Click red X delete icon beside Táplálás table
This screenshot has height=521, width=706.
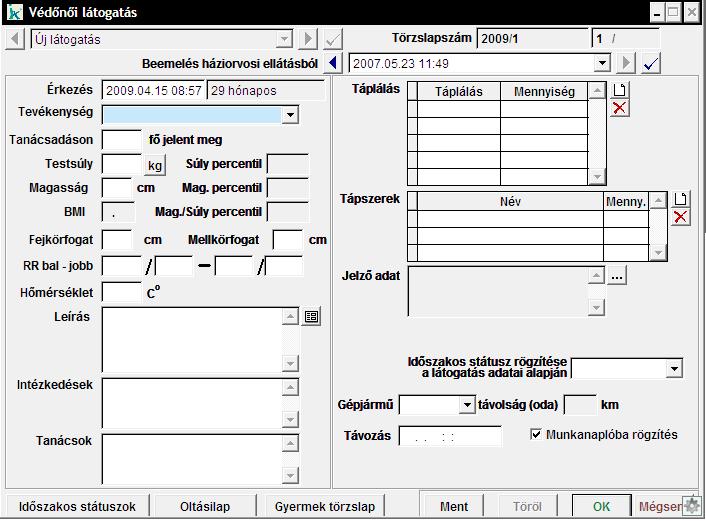(x=620, y=108)
